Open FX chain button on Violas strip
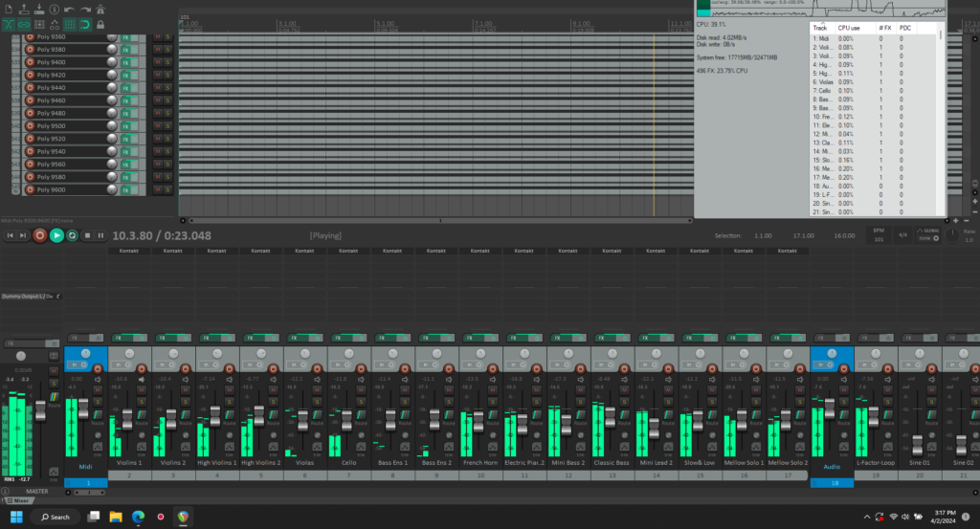Screen dimensions: 980x529 click(x=299, y=338)
